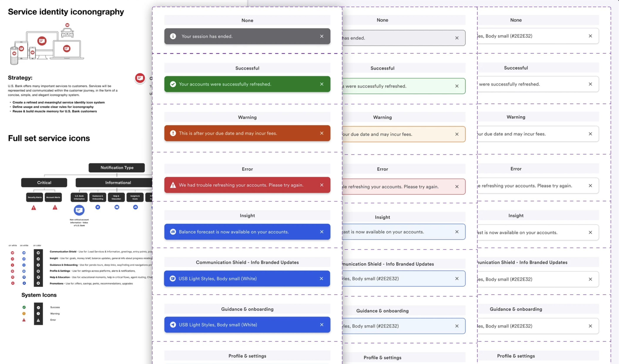
Task: Dismiss the light green outlined success banner
Action: [x=457, y=86]
